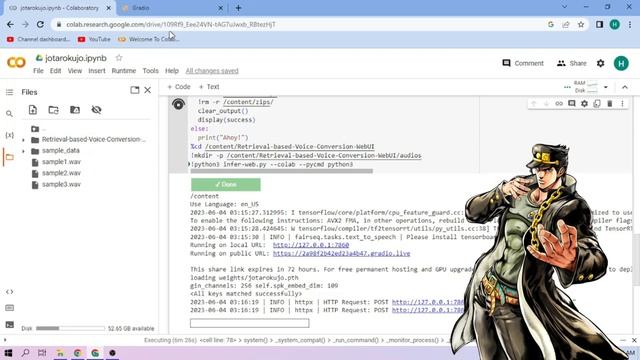The width and height of the screenshot is (640, 360).
Task: Click the output input text box
Action: pos(249,323)
